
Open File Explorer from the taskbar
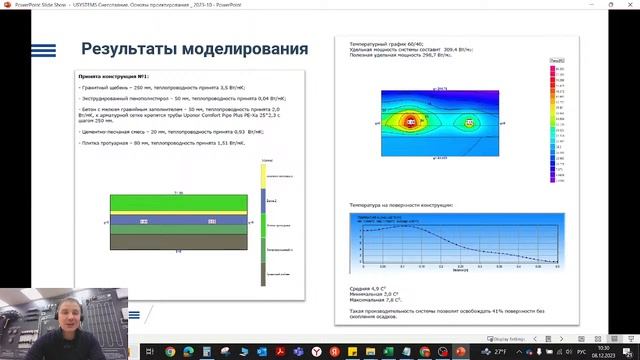(x=370, y=351)
